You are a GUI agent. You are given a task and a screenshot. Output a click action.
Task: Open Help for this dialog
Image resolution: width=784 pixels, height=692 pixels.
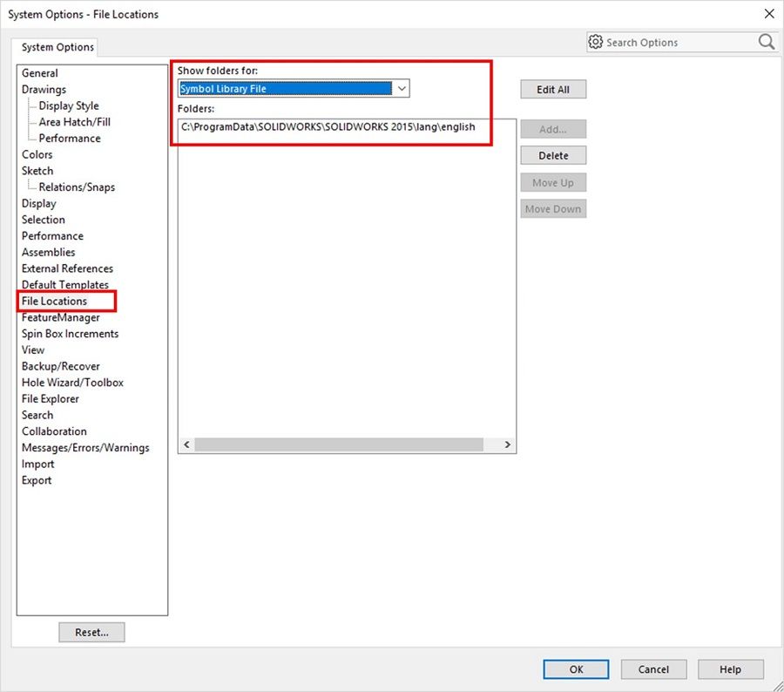(x=730, y=669)
